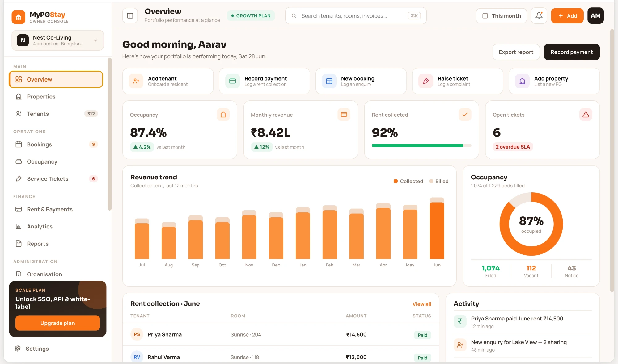Click the GROWTH PLAN badge
The height and width of the screenshot is (364, 618).
coord(251,16)
